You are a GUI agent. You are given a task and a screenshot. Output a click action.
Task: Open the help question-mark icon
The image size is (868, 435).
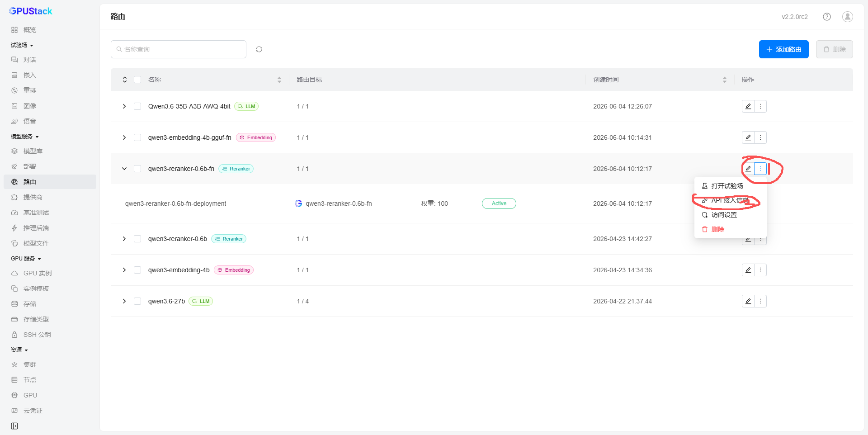tap(827, 17)
